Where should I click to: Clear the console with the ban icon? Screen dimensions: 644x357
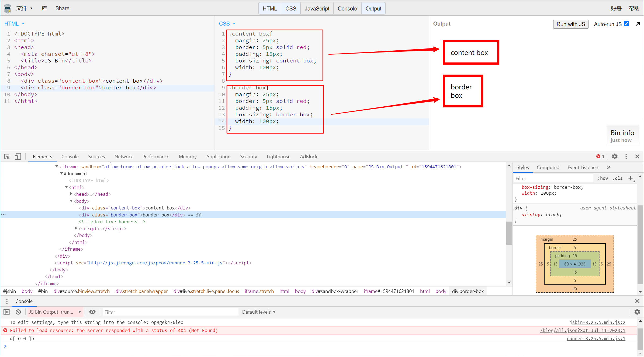click(x=18, y=312)
